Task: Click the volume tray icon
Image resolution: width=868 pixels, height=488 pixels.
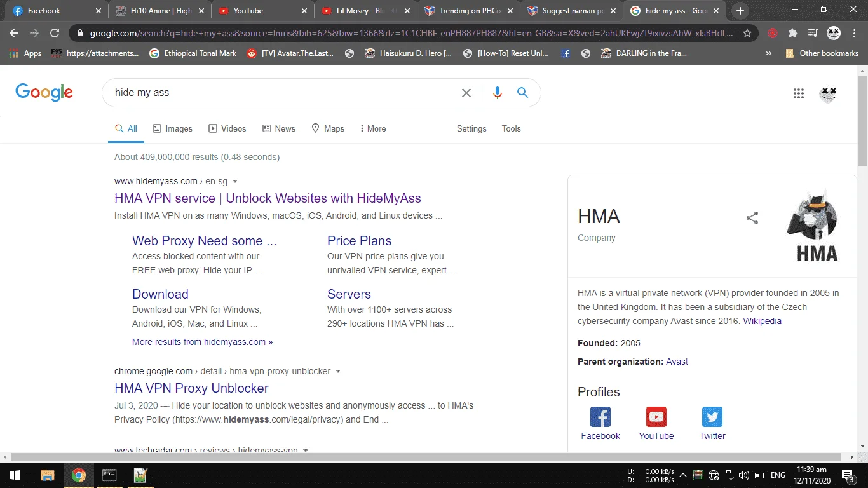Action: (x=744, y=475)
